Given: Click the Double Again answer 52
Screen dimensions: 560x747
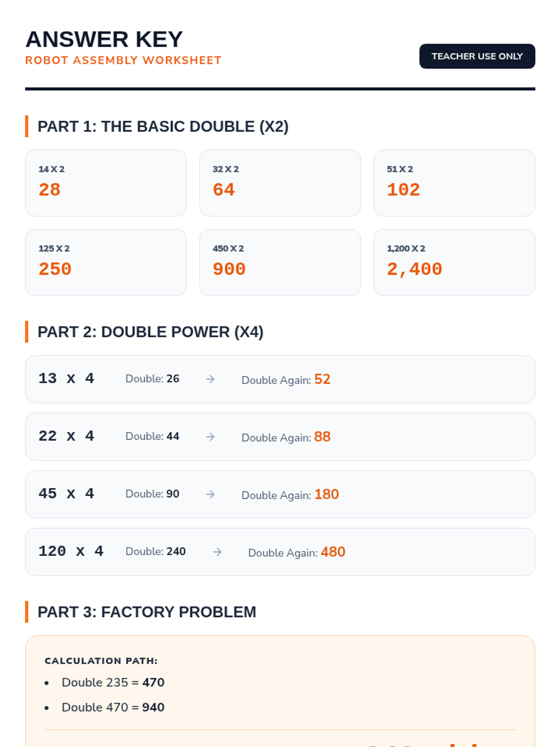Looking at the screenshot, I should click(x=322, y=379).
